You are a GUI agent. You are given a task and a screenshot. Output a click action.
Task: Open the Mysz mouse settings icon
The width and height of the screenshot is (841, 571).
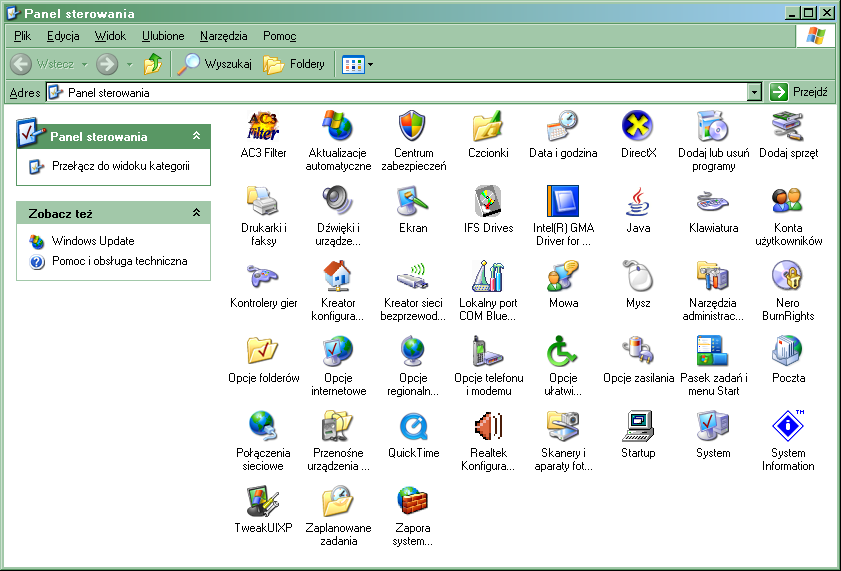point(638,277)
